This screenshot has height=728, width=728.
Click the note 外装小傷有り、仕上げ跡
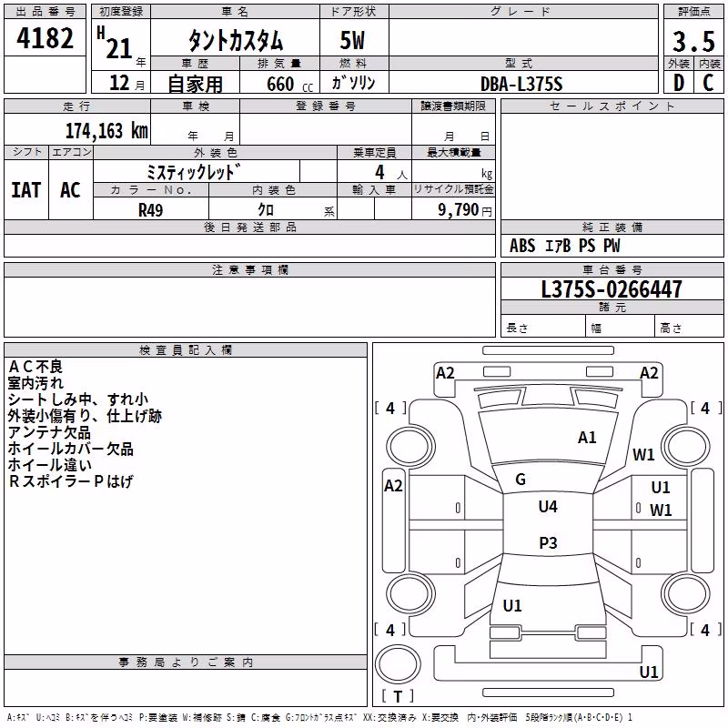tap(85, 416)
